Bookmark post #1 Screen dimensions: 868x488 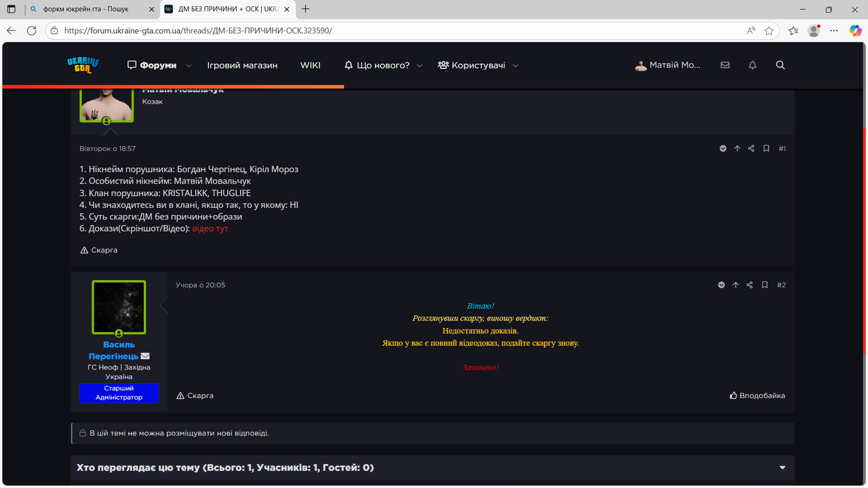(x=766, y=148)
